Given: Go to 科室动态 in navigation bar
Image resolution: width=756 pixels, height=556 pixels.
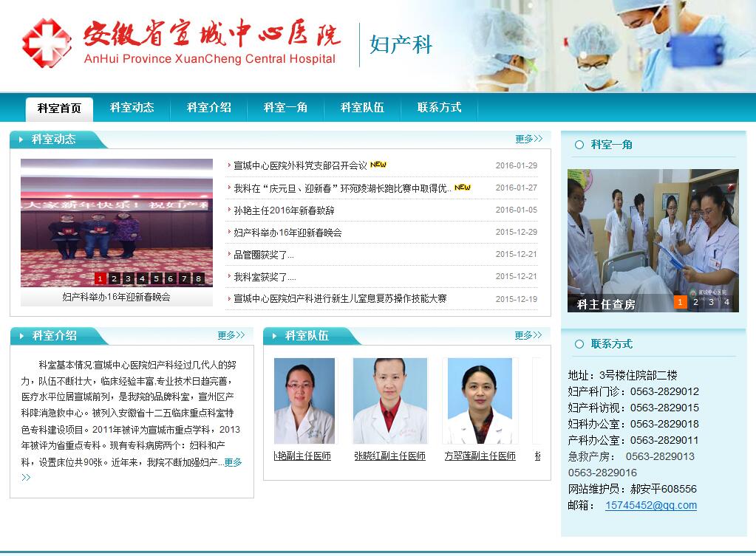Looking at the screenshot, I should 132,108.
